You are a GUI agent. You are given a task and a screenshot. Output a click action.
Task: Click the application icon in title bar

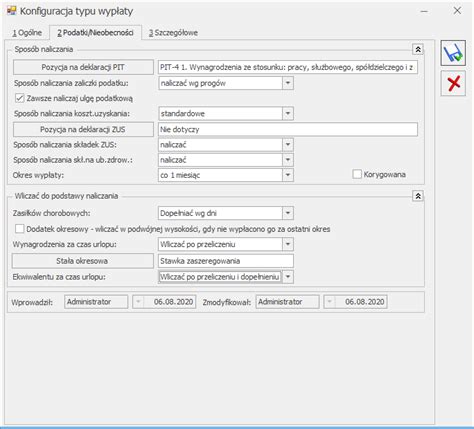12,11
